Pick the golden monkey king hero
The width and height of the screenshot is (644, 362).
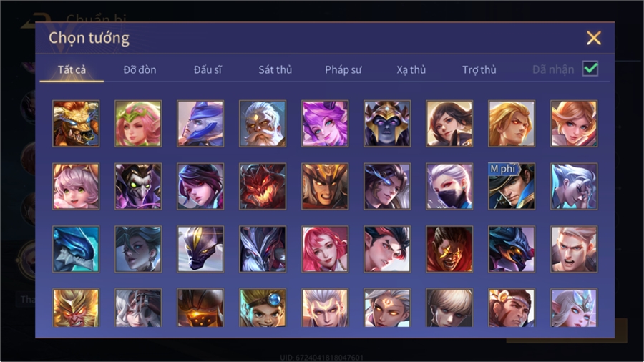[x=76, y=308]
